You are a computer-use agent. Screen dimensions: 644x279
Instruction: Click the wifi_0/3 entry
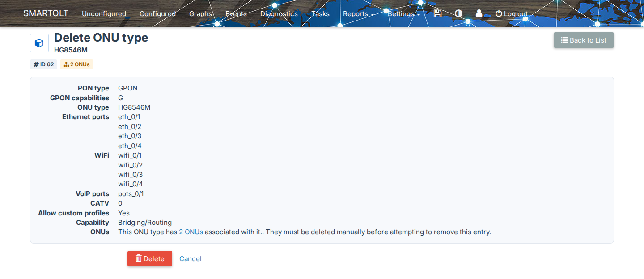[130, 175]
